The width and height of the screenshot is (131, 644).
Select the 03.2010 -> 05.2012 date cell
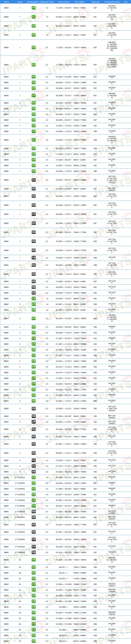coord(64,552)
